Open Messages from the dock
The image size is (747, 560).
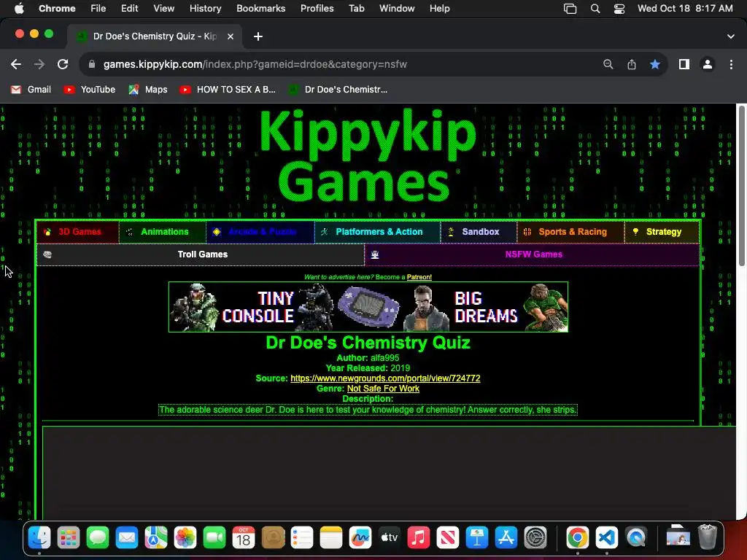point(98,538)
